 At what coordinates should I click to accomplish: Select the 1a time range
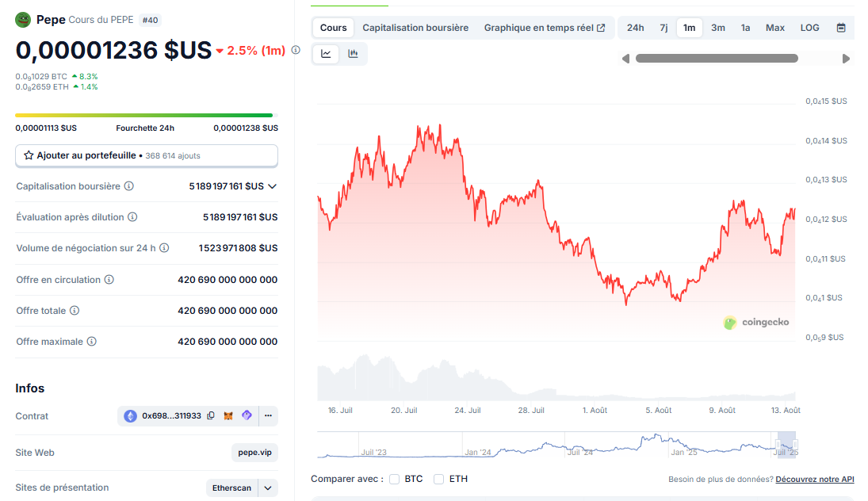[x=746, y=28]
